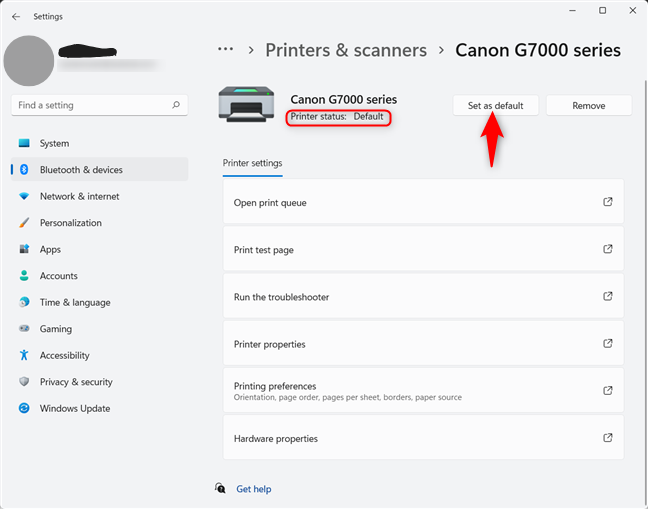Click the user profile avatar
The width and height of the screenshot is (648, 509).
click(29, 61)
